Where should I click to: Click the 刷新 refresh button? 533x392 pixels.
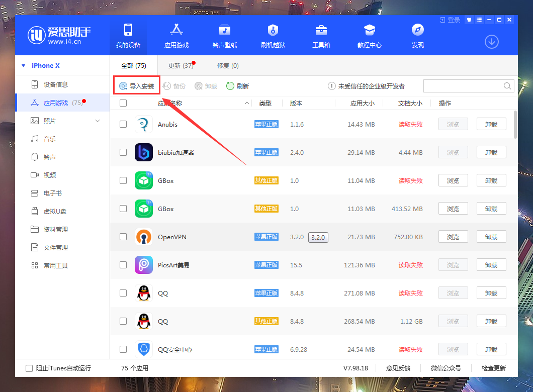coord(238,86)
